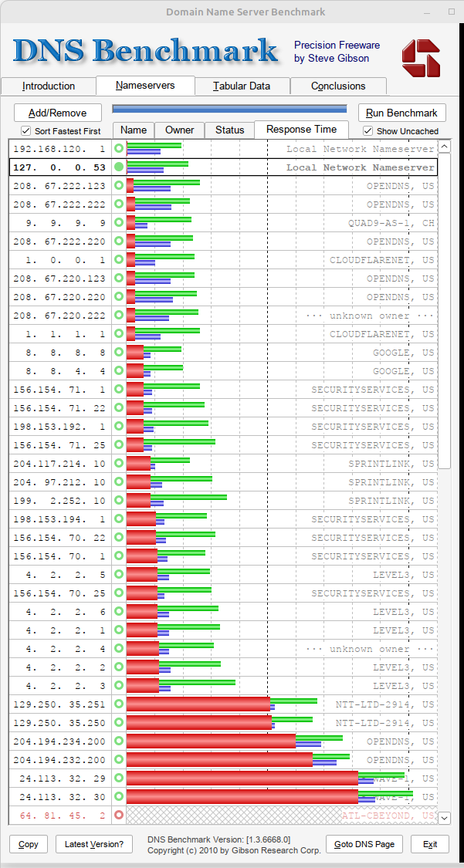Viewport: 464px width, 868px height.
Task: Select the 156.154.70.25 address
Action: [x=59, y=593]
